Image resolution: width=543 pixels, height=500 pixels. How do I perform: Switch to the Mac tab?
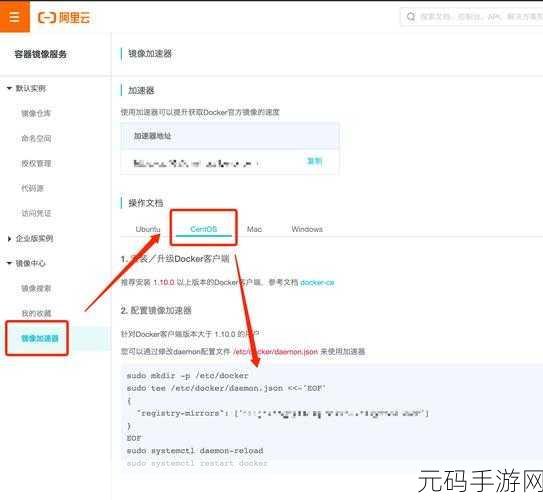coord(254,229)
